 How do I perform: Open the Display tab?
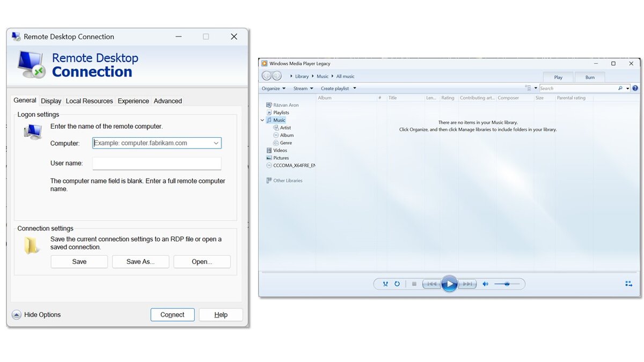pyautogui.click(x=51, y=101)
